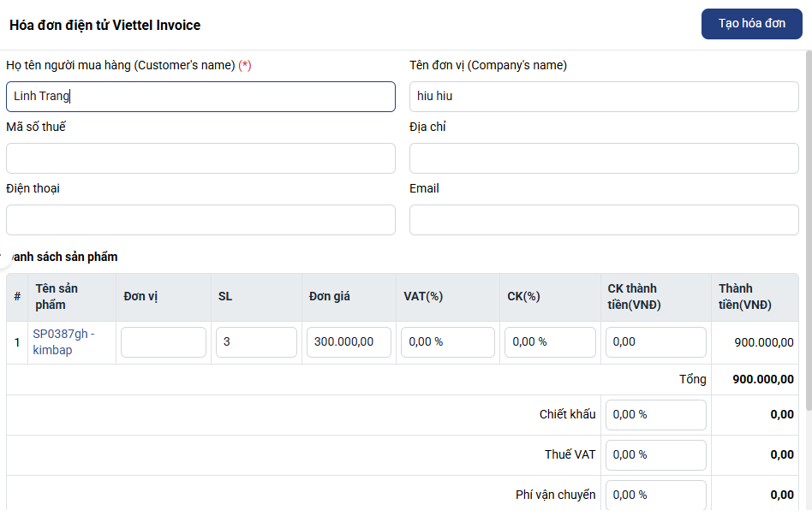Click the round icon beside Danh sách sản phẩm
Image resolution: width=812 pixels, height=516 pixels.
click(3, 256)
